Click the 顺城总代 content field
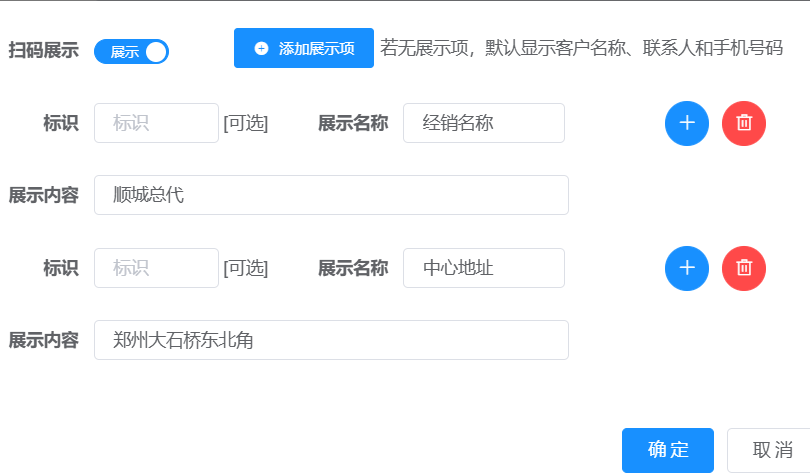This screenshot has width=810, height=475. point(331,195)
